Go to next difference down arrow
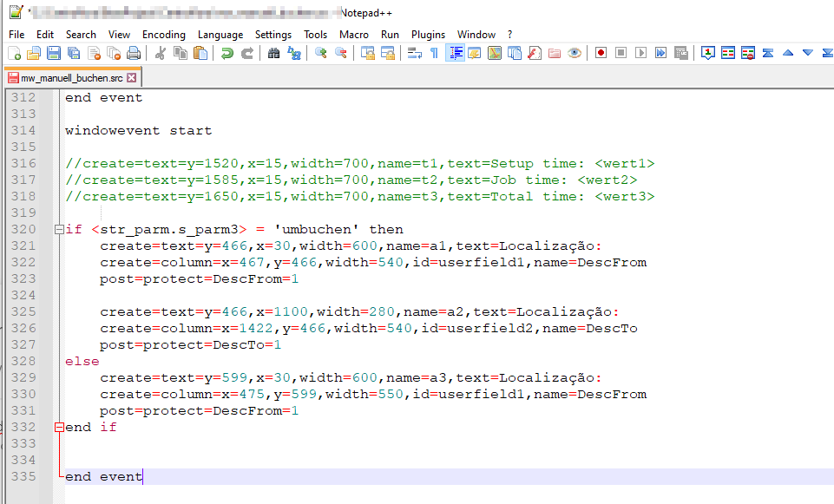834x504 pixels. pyautogui.click(x=808, y=53)
